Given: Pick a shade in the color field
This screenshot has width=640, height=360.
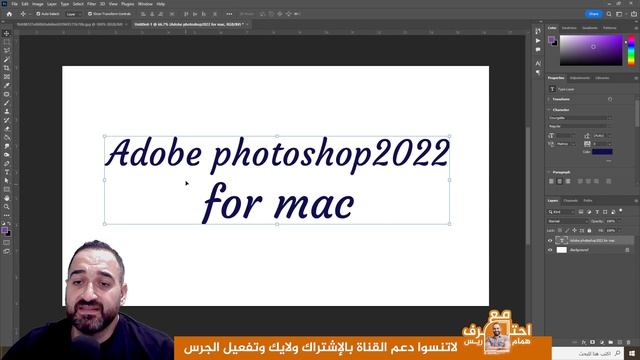Looking at the screenshot, I should click(x=591, y=50).
